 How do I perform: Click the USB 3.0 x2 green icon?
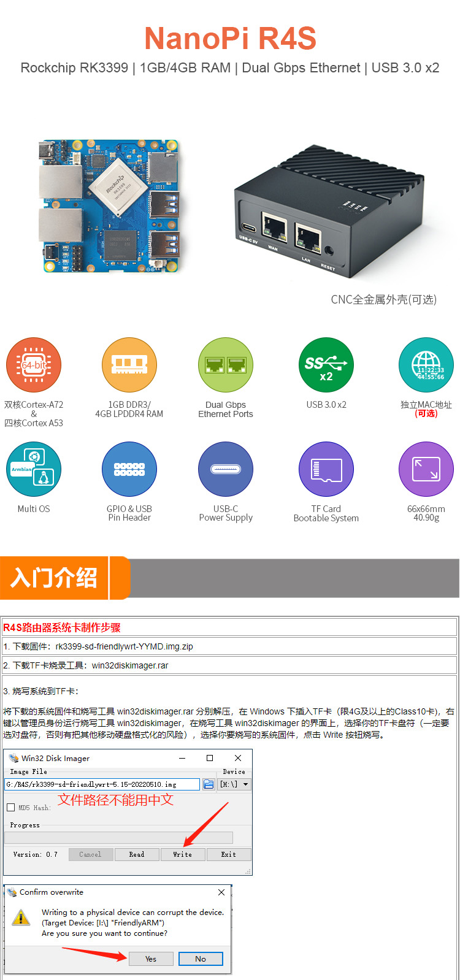point(326,365)
